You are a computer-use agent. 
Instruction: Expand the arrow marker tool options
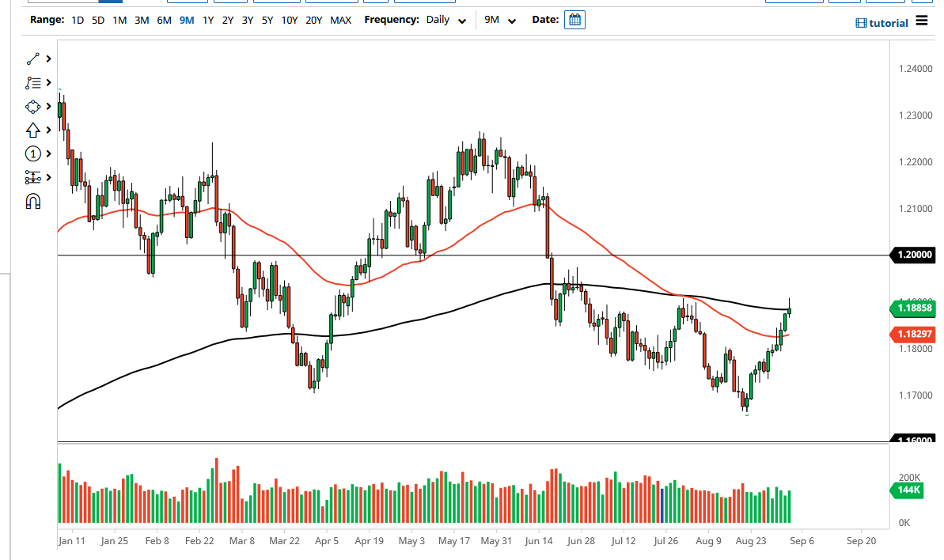coord(49,130)
